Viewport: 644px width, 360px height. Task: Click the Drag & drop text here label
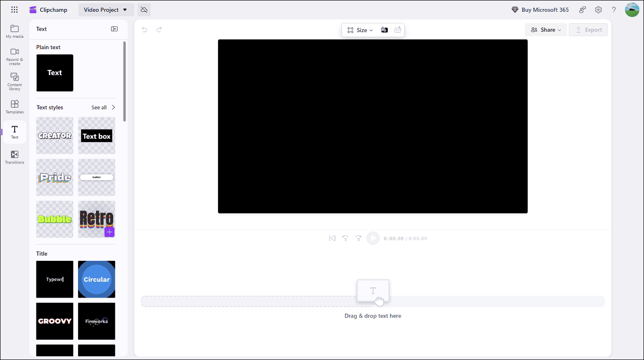373,316
